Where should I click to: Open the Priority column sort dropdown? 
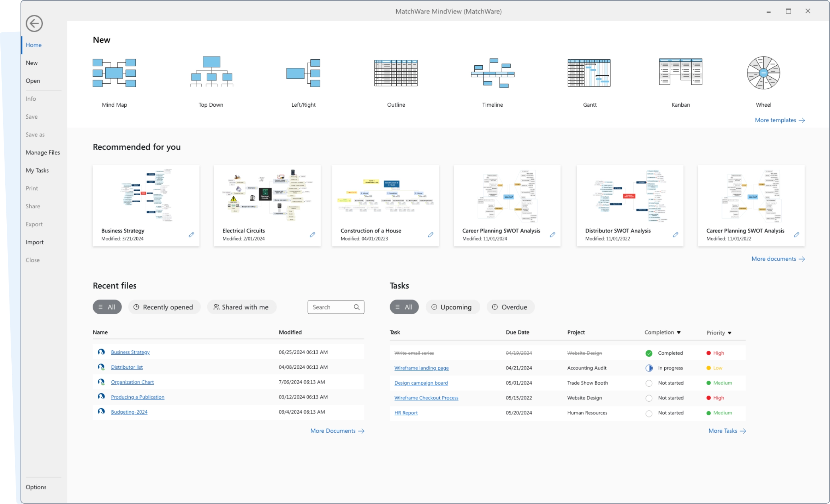tap(730, 333)
